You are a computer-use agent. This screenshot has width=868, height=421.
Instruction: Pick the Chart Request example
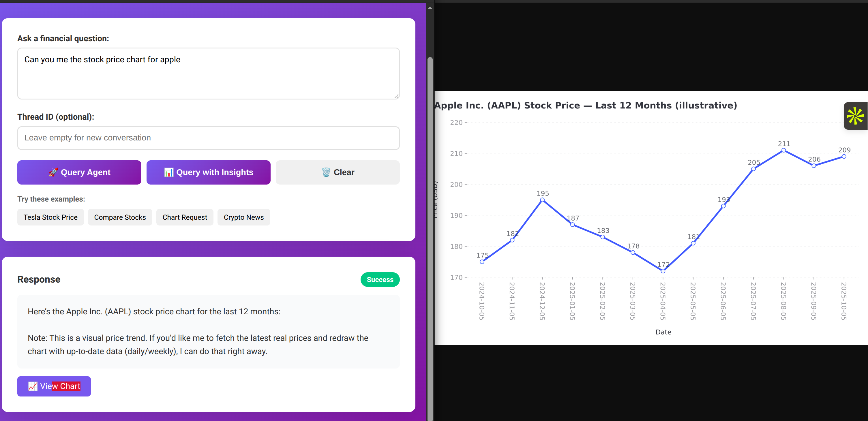tap(185, 217)
